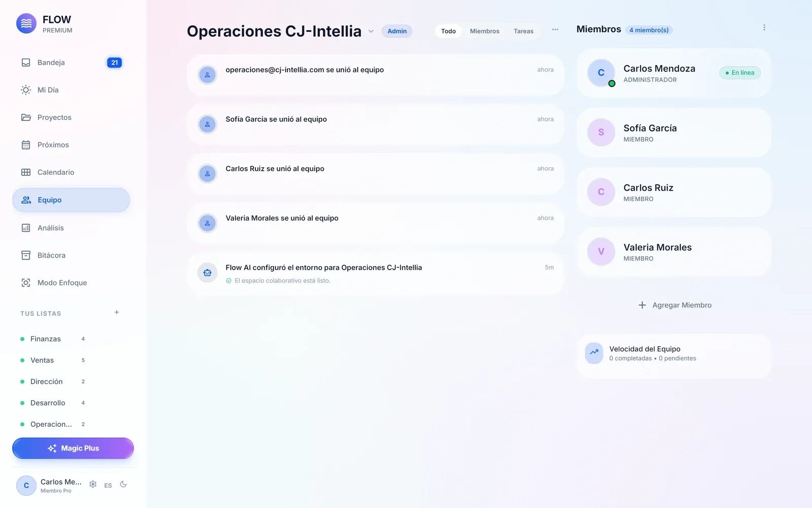Click Agregar Miembro button

pos(674,305)
